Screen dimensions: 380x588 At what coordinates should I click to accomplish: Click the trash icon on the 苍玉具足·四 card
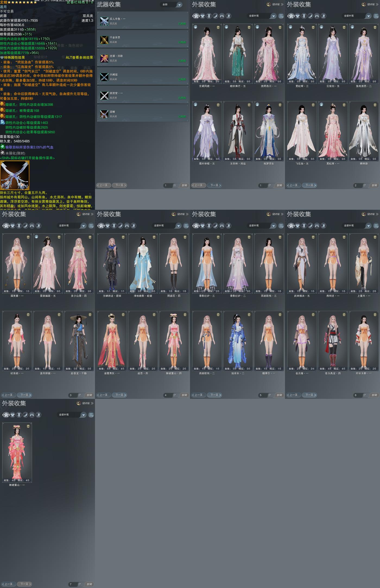click(x=344, y=315)
